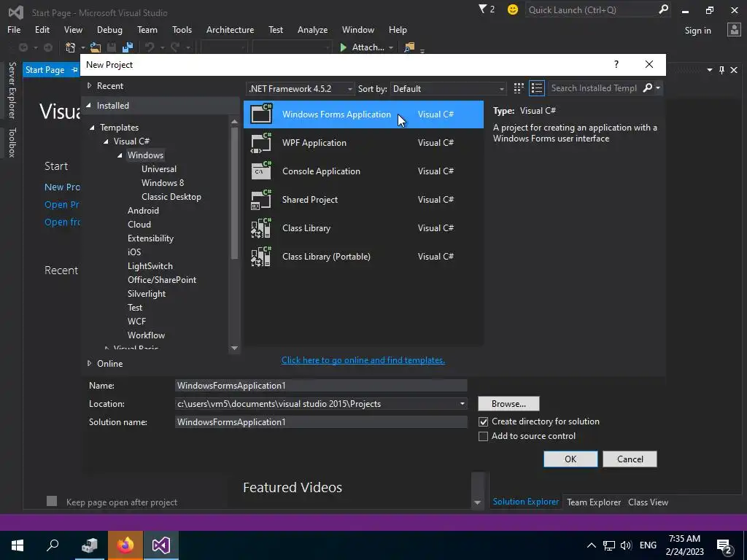Click the Save toolbar icon
The width and height of the screenshot is (747, 560).
click(x=112, y=47)
